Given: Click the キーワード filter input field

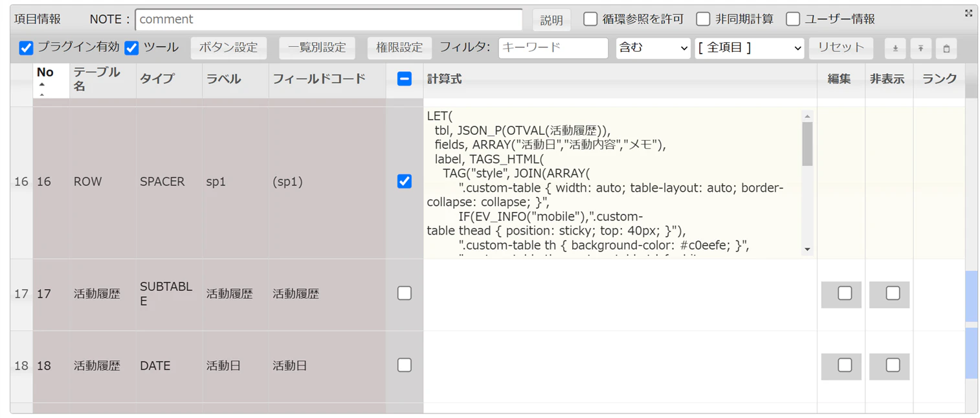Looking at the screenshot, I should click(x=553, y=48).
